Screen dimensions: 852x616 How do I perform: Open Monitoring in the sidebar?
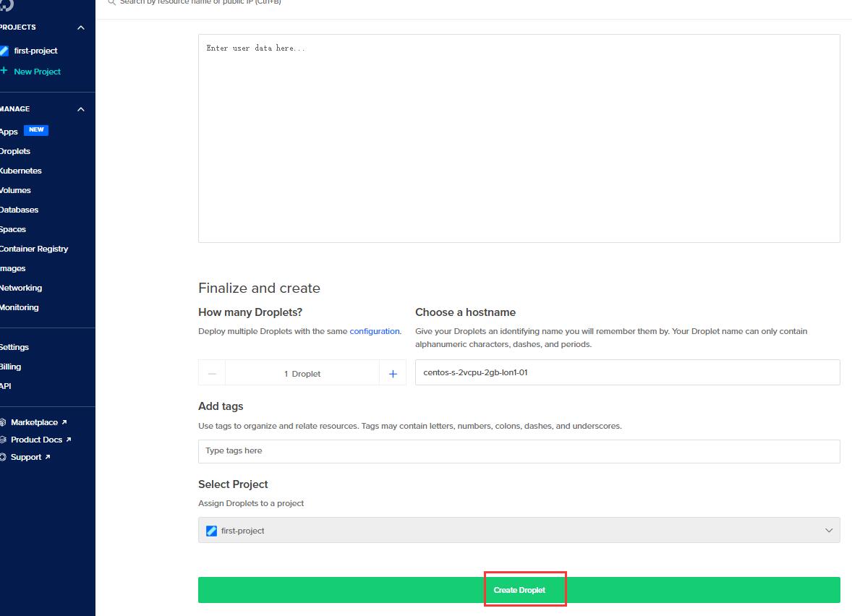coord(20,307)
